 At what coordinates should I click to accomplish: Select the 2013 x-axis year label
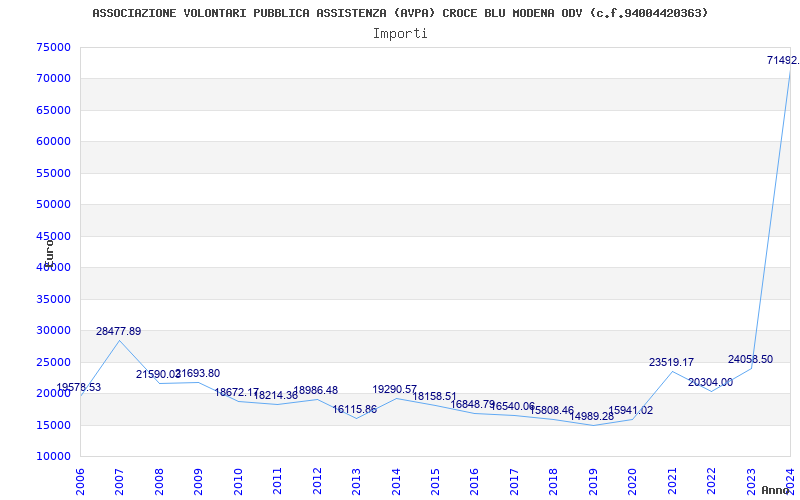[x=356, y=482]
